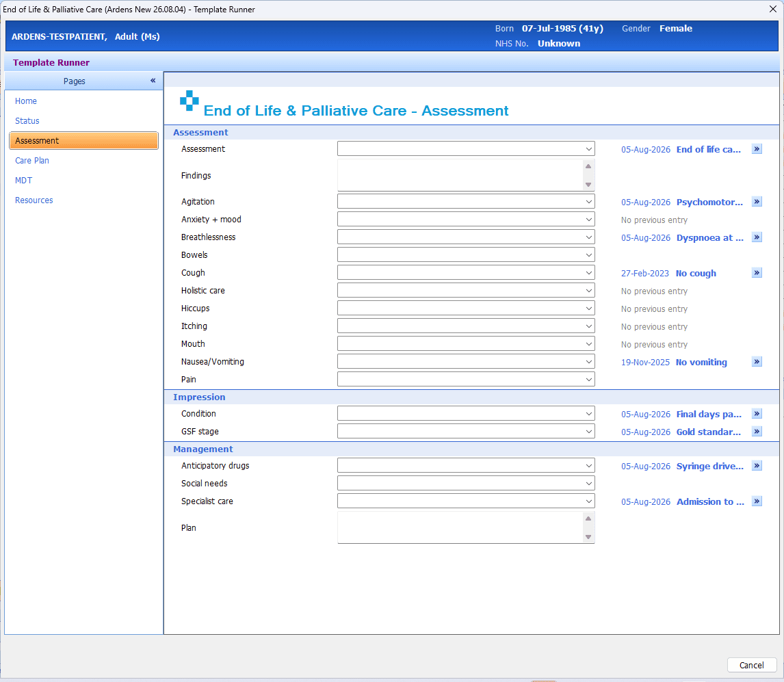The width and height of the screenshot is (784, 682).
Task: Go to the Status page
Action: point(27,121)
